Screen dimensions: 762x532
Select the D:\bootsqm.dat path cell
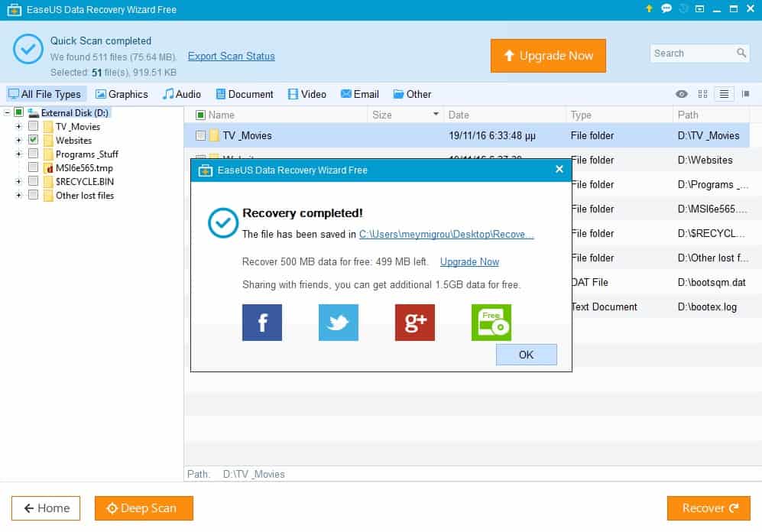pyautogui.click(x=712, y=282)
